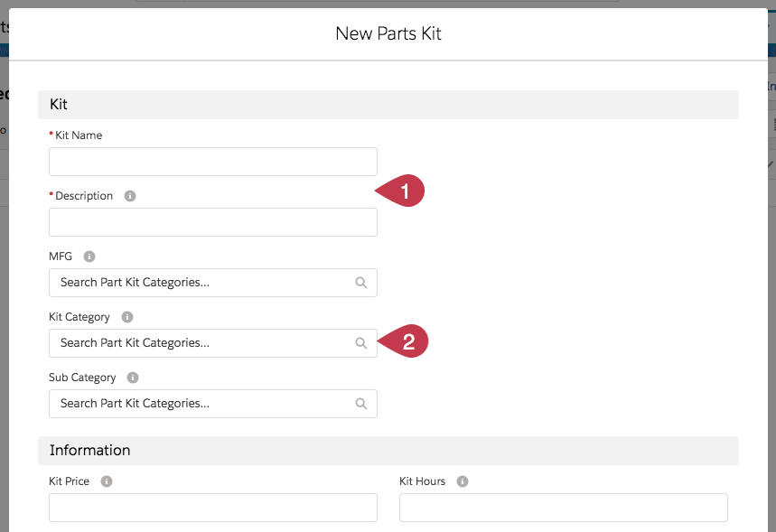Viewport: 776px width, 532px height.
Task: Click the Sub Category info icon
Action: click(x=133, y=378)
